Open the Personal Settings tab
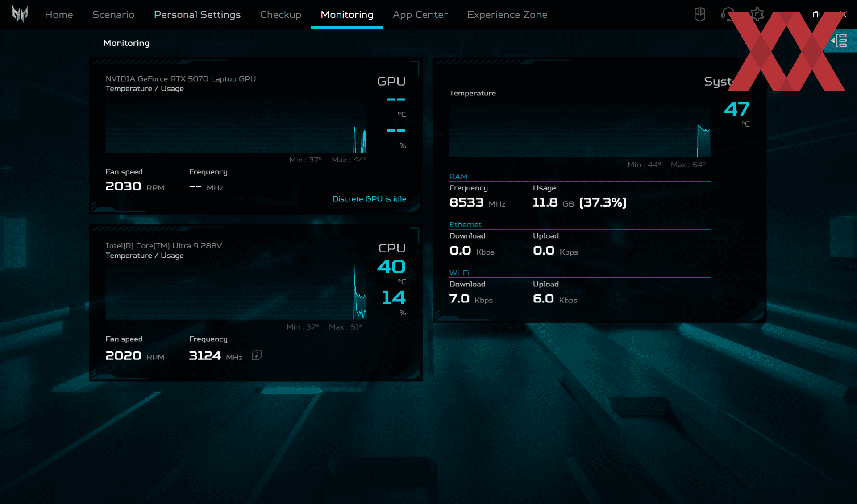857x504 pixels. point(197,14)
